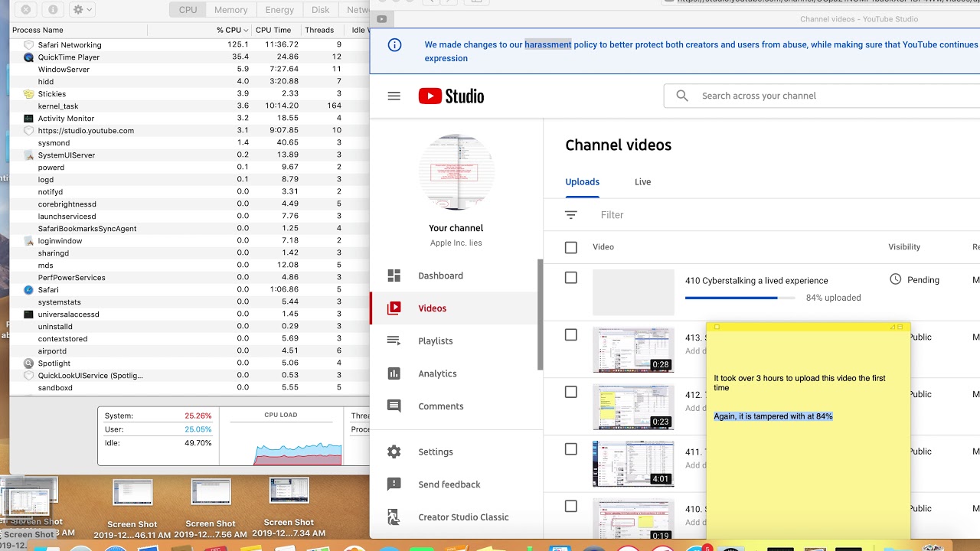The image size is (980, 551).
Task: Click the Activity Monitor quit process X button
Action: point(26,10)
